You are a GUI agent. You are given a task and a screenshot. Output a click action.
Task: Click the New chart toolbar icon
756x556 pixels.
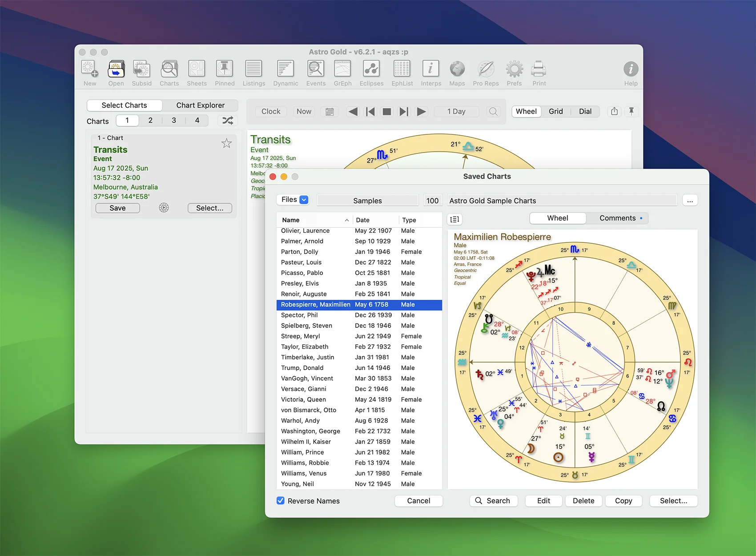[90, 69]
